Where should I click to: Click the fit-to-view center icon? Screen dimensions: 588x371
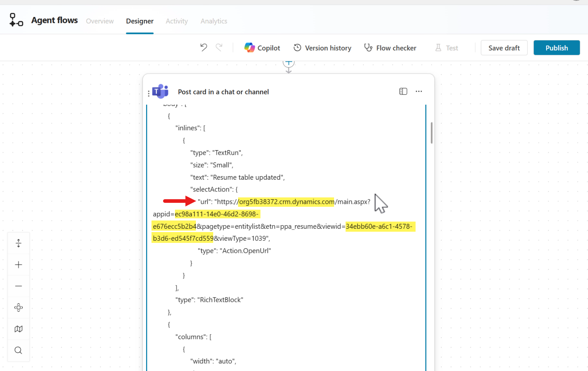pos(19,307)
